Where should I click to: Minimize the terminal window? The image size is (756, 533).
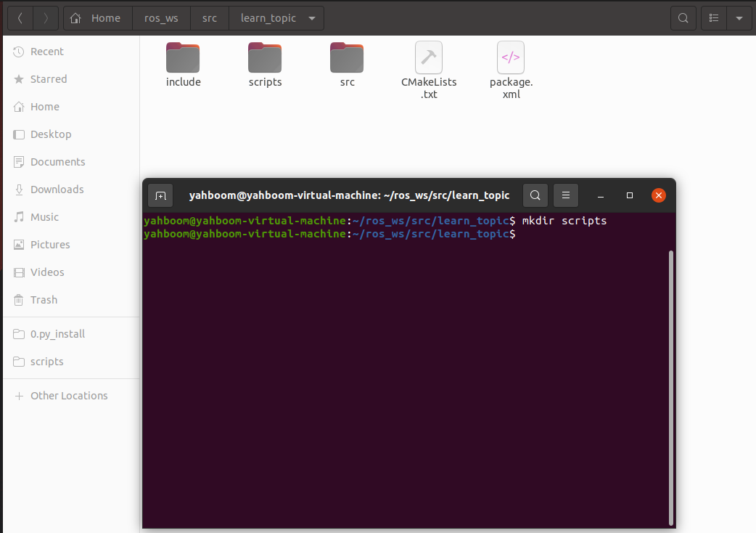coord(601,195)
